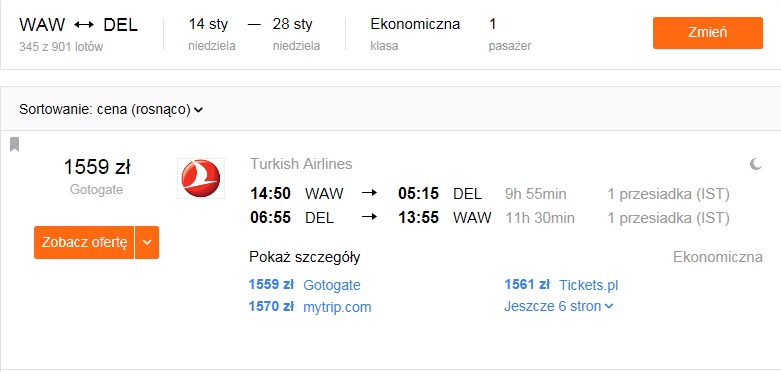Expand Pokaż szczegóły flight details
This screenshot has height=372, width=781.
(305, 257)
